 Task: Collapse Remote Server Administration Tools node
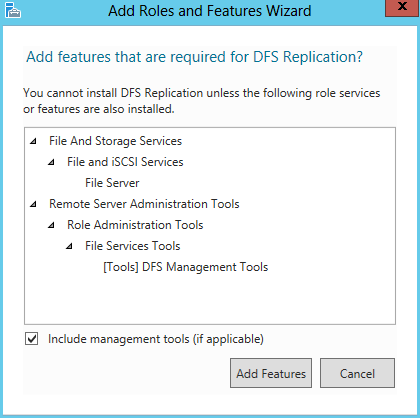tap(33, 204)
